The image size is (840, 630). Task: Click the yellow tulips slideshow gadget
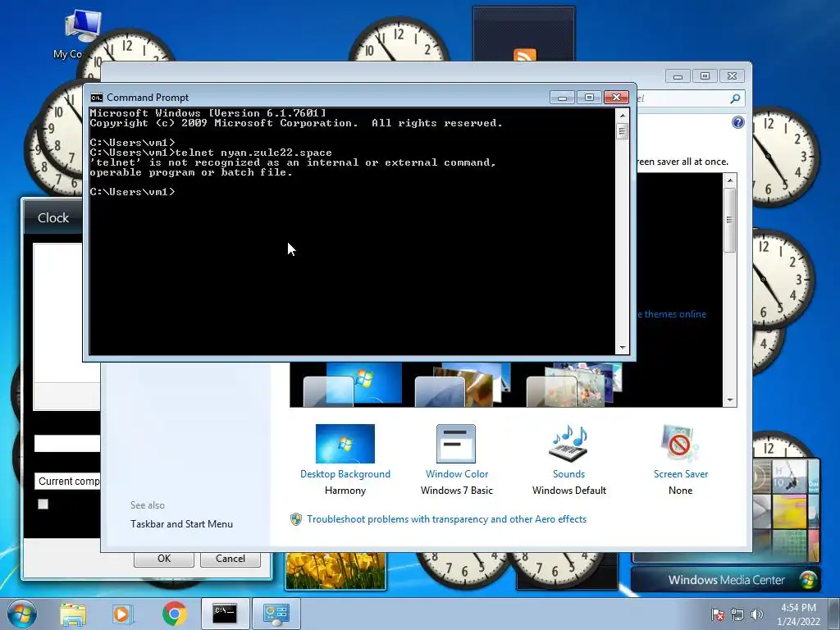tap(336, 571)
